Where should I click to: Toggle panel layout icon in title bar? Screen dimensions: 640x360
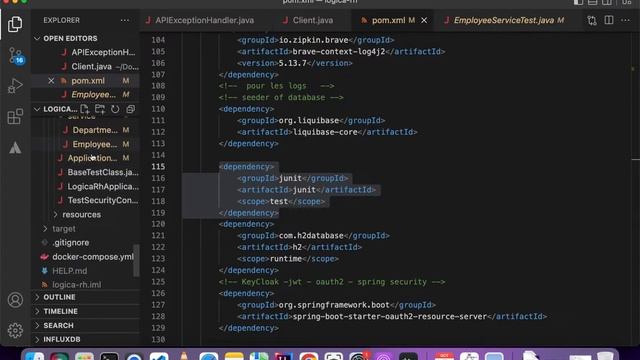(593, 2)
